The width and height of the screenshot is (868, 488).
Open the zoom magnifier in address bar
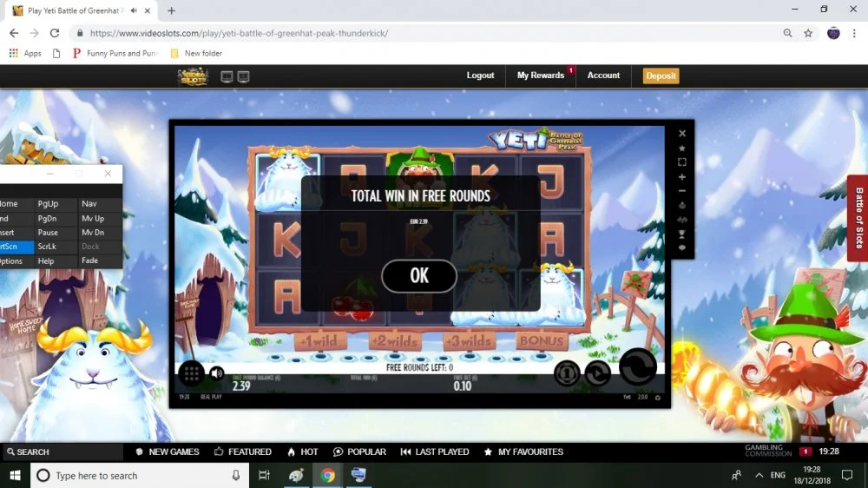pos(787,33)
